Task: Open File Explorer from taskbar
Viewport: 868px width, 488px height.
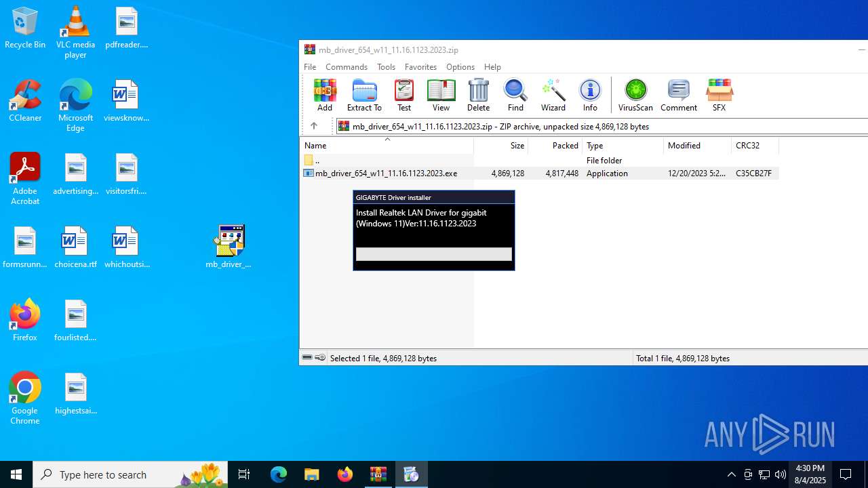Action: (312, 474)
